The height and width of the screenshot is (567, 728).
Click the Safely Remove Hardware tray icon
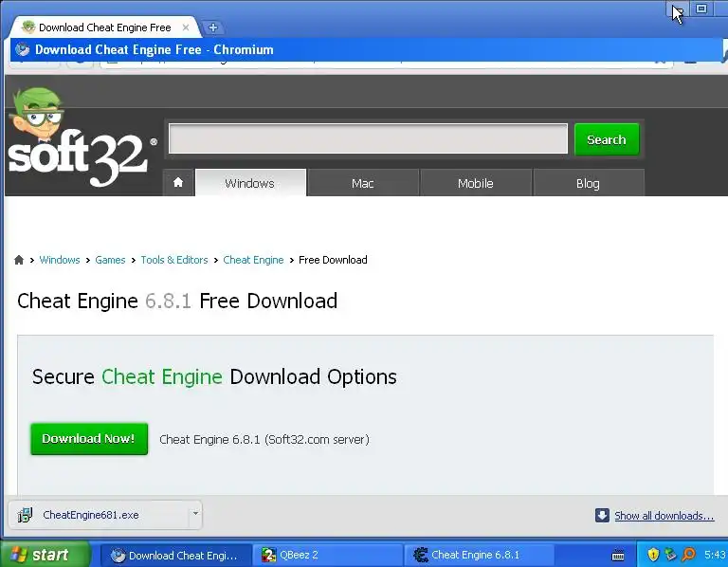coord(670,555)
